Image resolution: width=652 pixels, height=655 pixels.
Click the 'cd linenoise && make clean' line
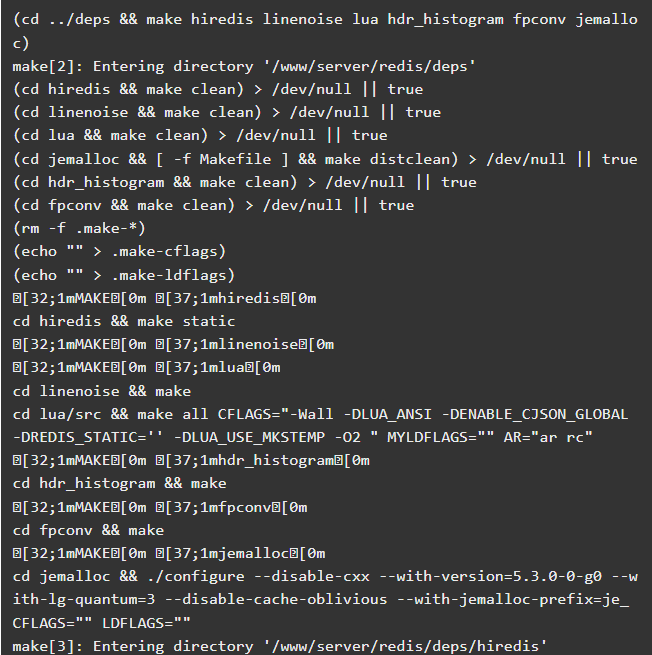click(227, 112)
